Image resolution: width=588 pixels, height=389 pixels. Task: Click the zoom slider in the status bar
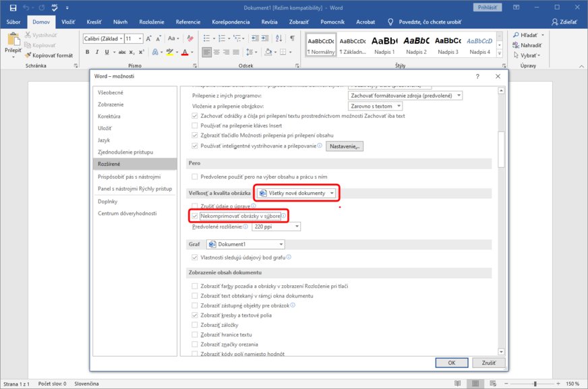[x=535, y=383]
